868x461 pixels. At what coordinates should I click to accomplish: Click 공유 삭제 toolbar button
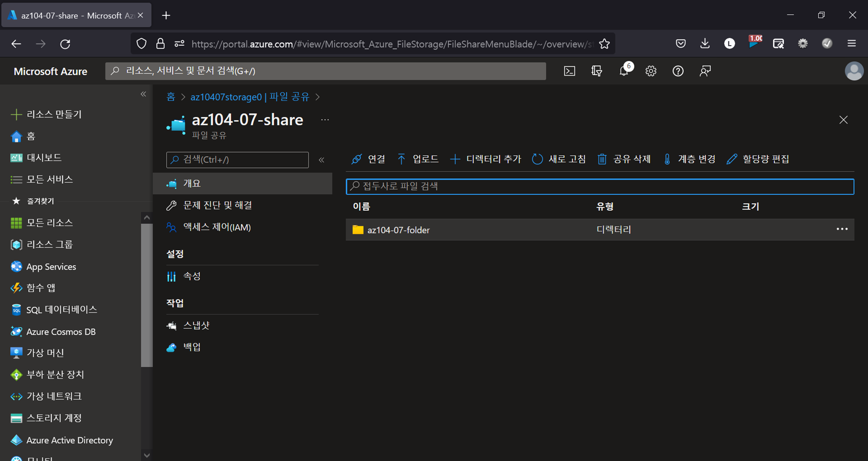tap(624, 159)
